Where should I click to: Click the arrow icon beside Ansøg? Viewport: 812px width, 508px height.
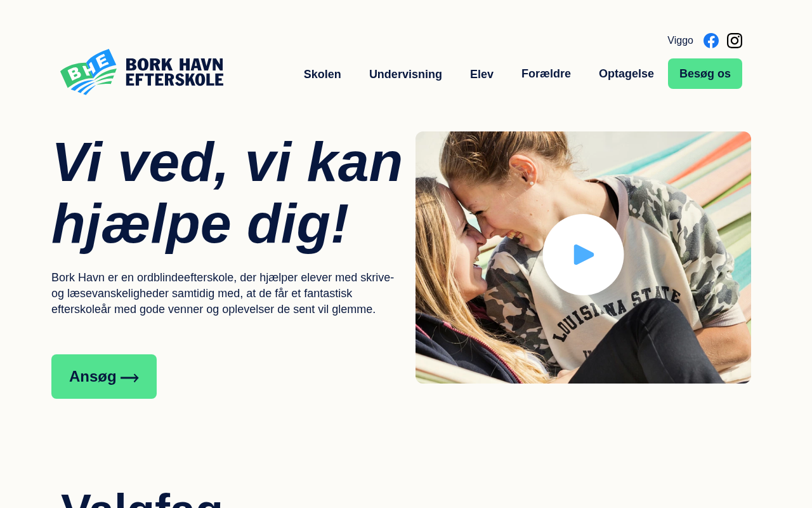(130, 378)
